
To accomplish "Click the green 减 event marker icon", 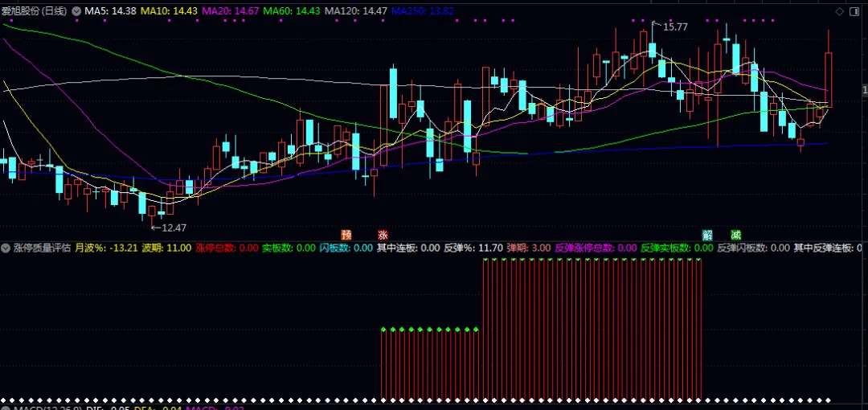I will [x=735, y=235].
